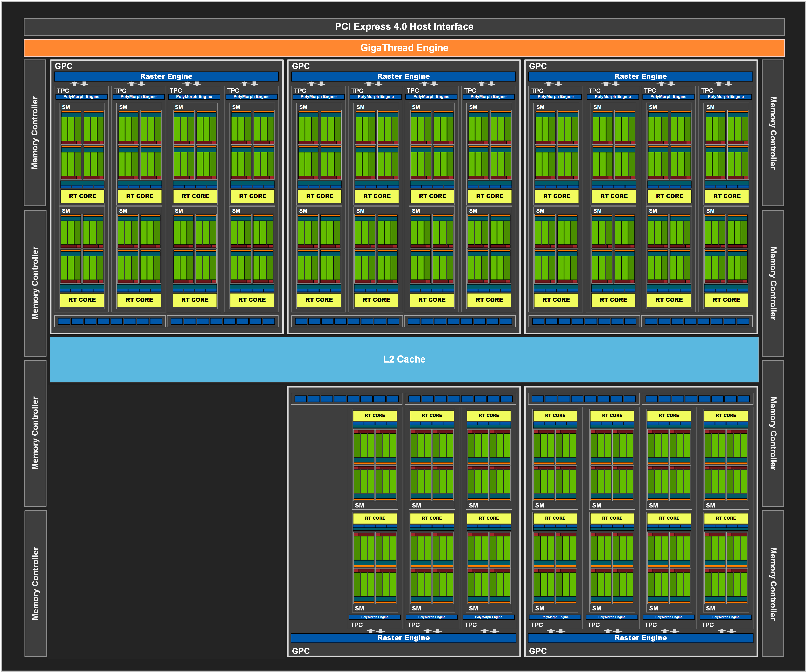Image resolution: width=807 pixels, height=672 pixels.
Task: Click Raster Engine in bottom-right GPC
Action: pyautogui.click(x=640, y=638)
